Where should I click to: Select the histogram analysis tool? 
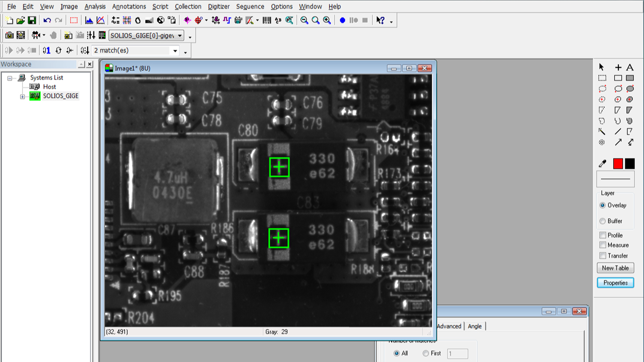pyautogui.click(x=89, y=20)
